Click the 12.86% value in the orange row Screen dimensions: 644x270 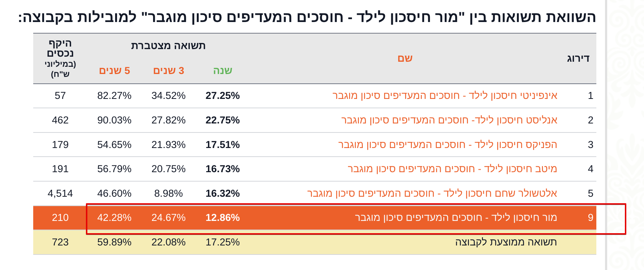point(222,217)
